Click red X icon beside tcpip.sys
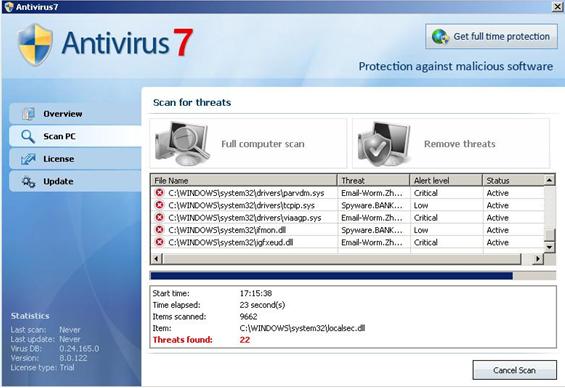This screenshot has height=388, width=565. tap(159, 205)
